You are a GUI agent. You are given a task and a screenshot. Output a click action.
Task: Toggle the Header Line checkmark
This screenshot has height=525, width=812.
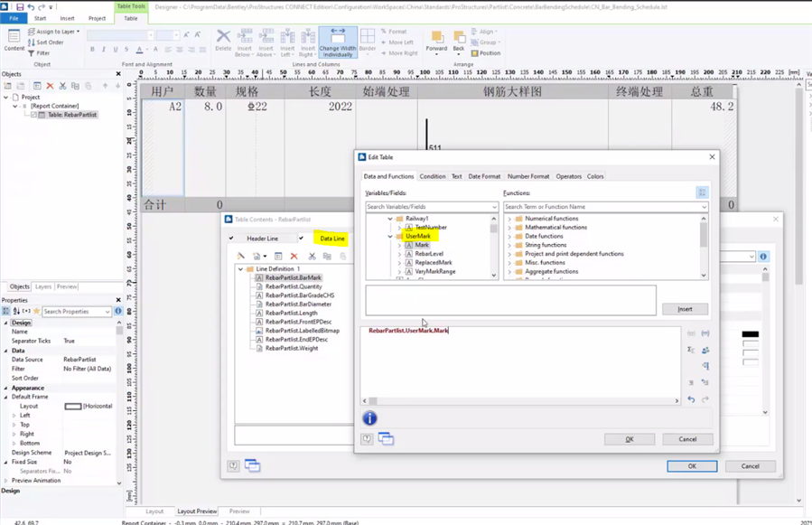tap(231, 239)
